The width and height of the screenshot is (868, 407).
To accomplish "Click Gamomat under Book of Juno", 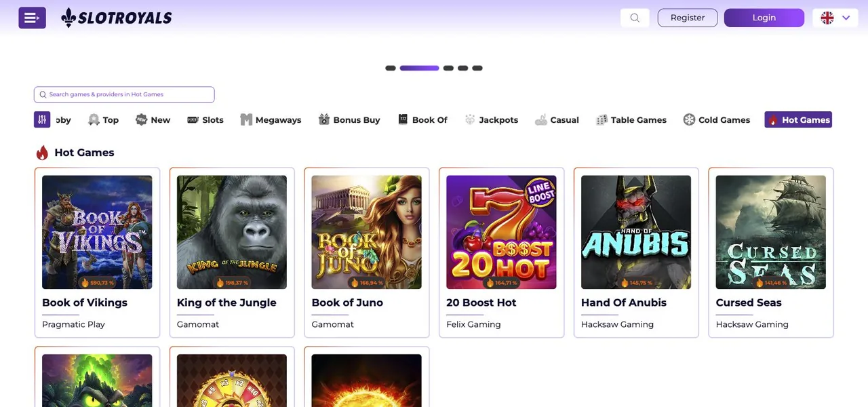I will click(x=333, y=324).
